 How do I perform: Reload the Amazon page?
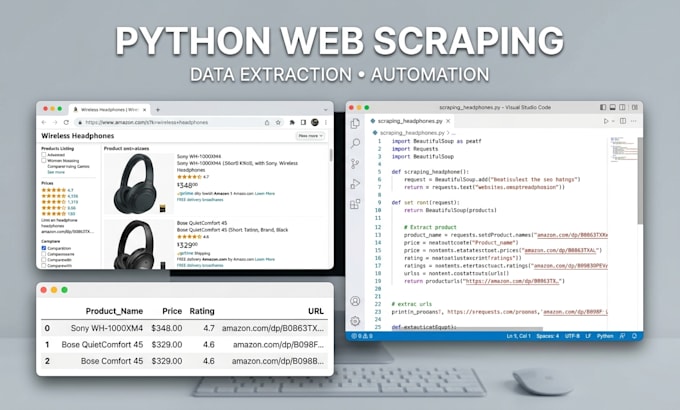66,122
